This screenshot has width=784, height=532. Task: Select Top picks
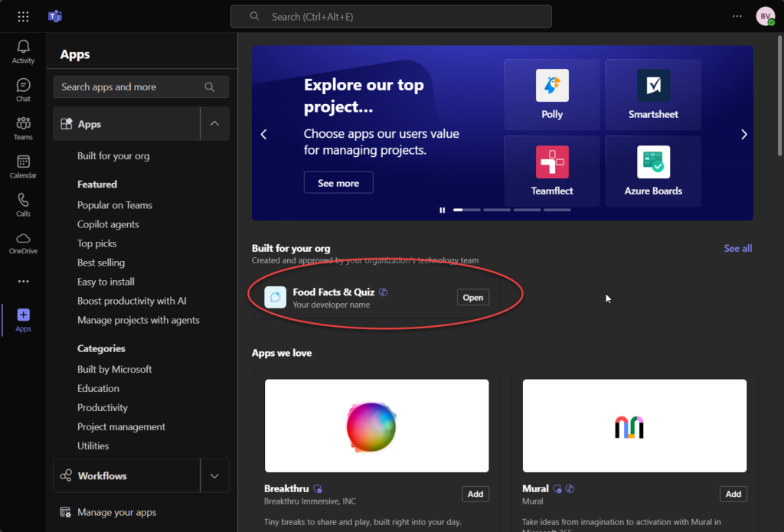[x=97, y=243]
